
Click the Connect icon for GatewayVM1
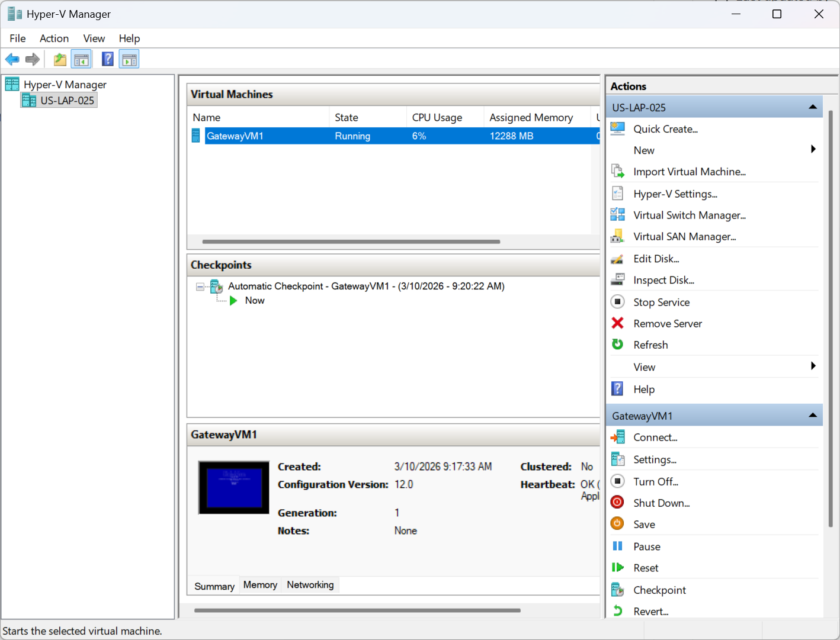(x=617, y=437)
